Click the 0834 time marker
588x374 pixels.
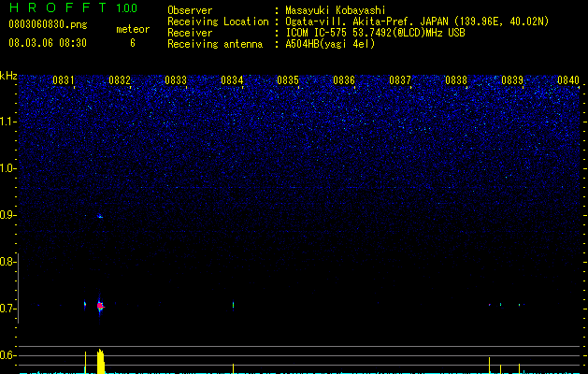pos(232,80)
